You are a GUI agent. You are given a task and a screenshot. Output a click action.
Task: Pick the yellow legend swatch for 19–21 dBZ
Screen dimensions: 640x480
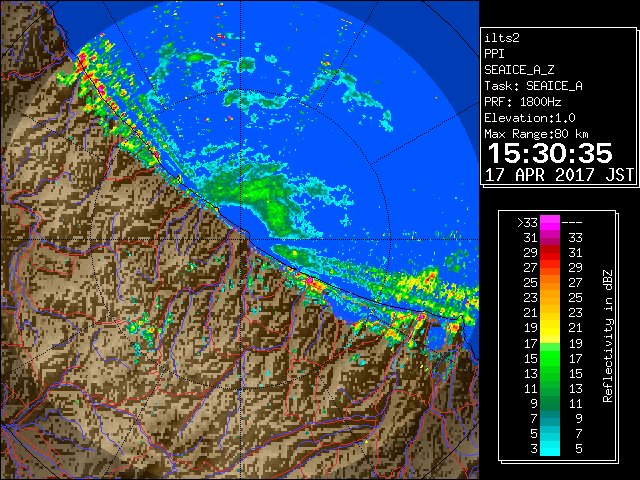(x=550, y=328)
